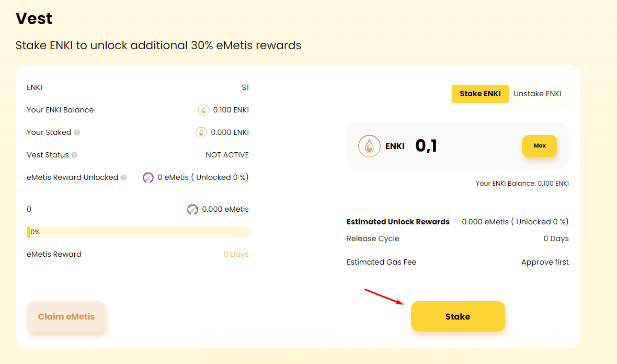Viewport: 617px width, 364px height.
Task: Click the Claim eMetis button
Action: (x=66, y=316)
